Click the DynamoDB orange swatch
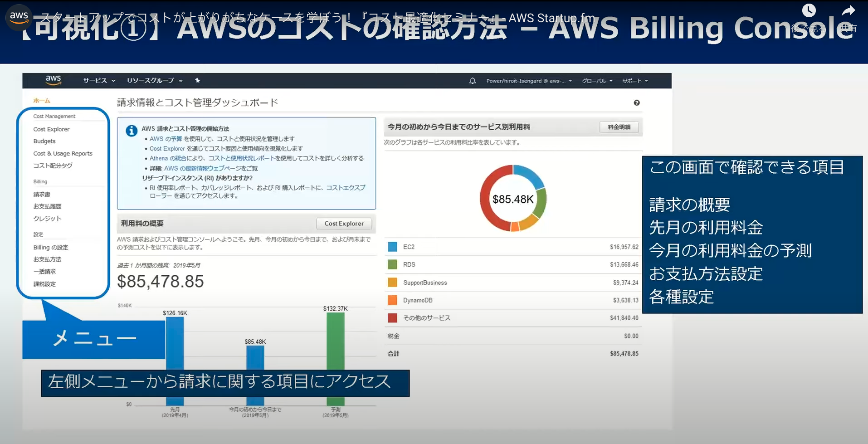 point(393,300)
